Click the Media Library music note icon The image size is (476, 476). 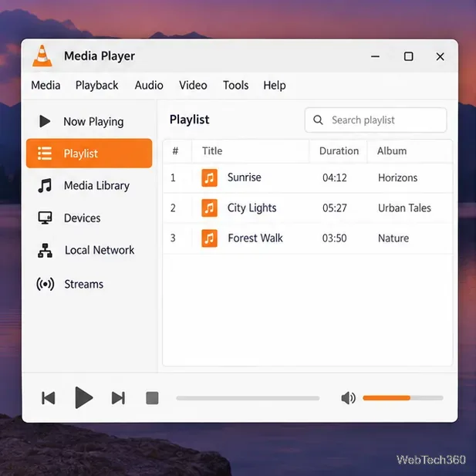45,185
